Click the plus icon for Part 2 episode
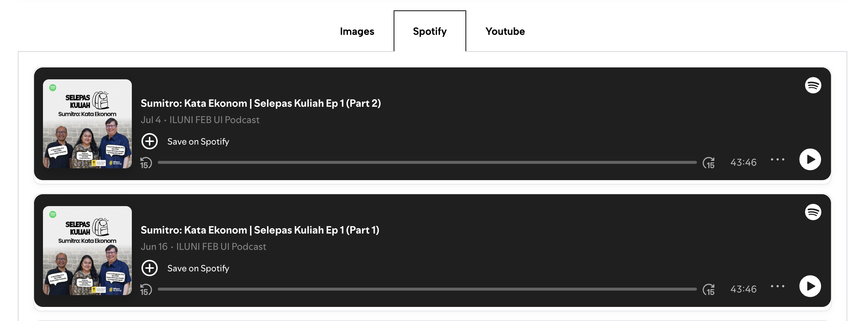 pyautogui.click(x=150, y=141)
